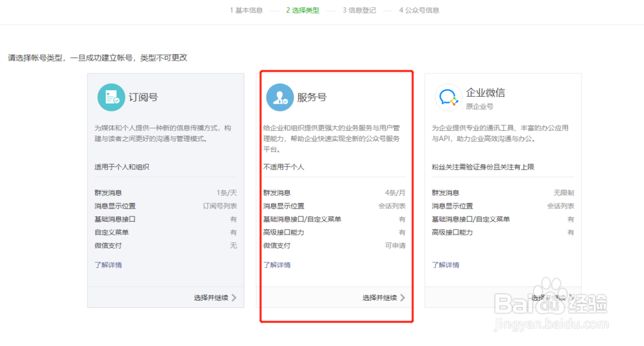This screenshot has height=346, width=644.
Task: Click the 4条/月 value
Action: click(395, 193)
